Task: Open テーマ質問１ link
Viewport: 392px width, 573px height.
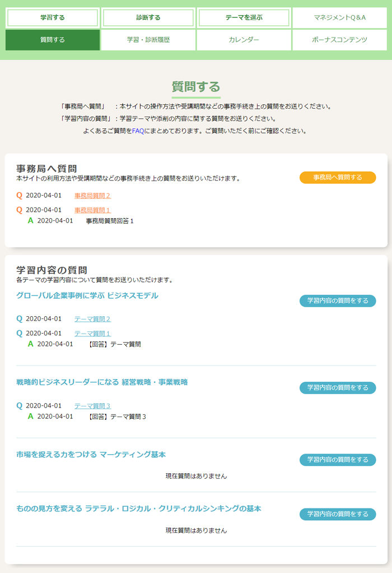Action: point(92,333)
